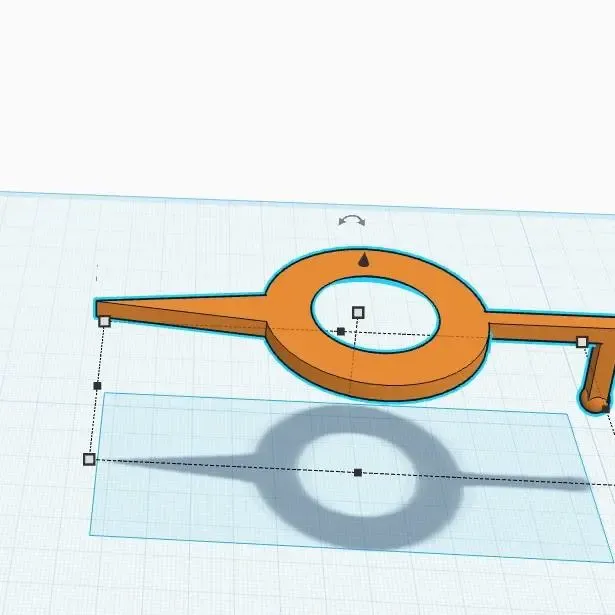This screenshot has width=615, height=615.
Task: Select the white corner handle at the shadow's left tip
Action: (89, 459)
